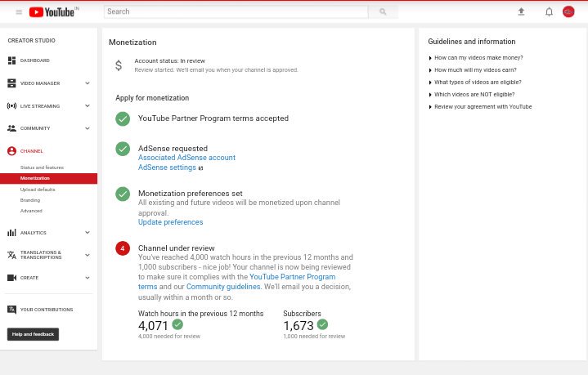Image resolution: width=588 pixels, height=375 pixels.
Task: Open the account avatar menu
Action: point(568,11)
